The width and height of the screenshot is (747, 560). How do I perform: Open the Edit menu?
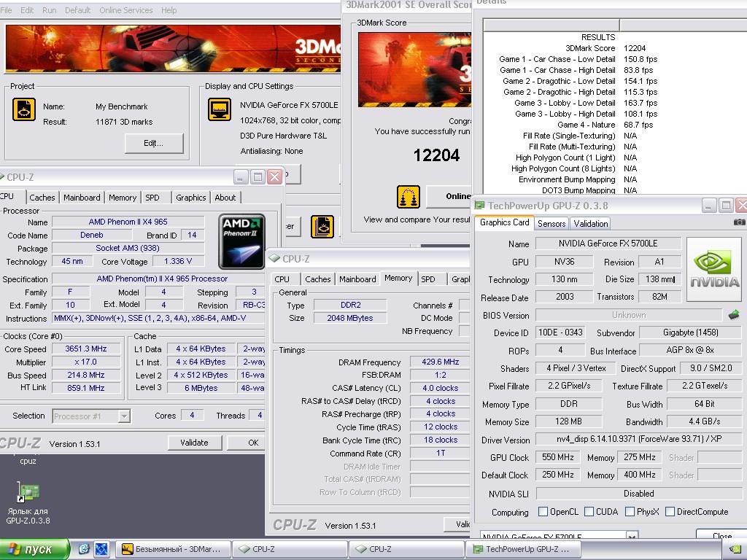[27, 10]
